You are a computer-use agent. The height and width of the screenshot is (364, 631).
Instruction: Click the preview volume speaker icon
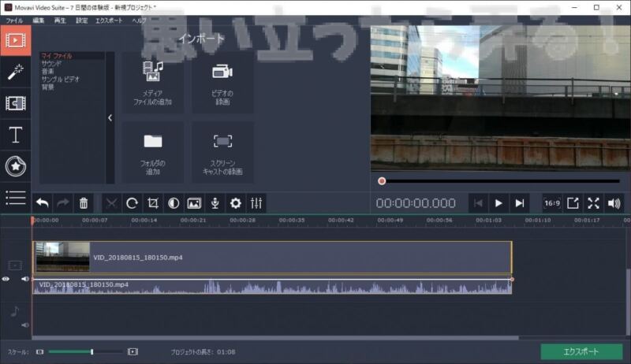(614, 203)
